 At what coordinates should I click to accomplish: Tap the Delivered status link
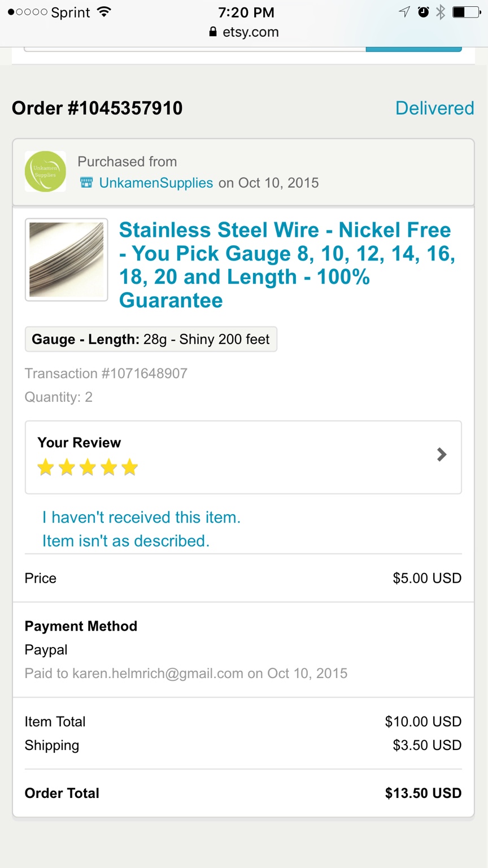click(434, 108)
